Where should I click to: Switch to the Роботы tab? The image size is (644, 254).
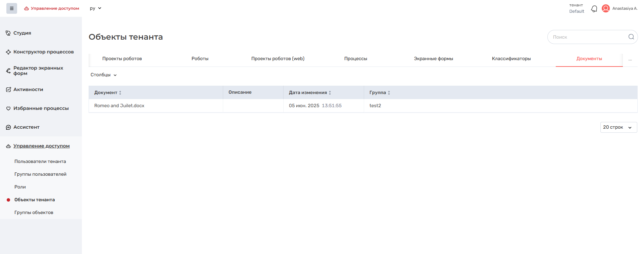point(200,59)
